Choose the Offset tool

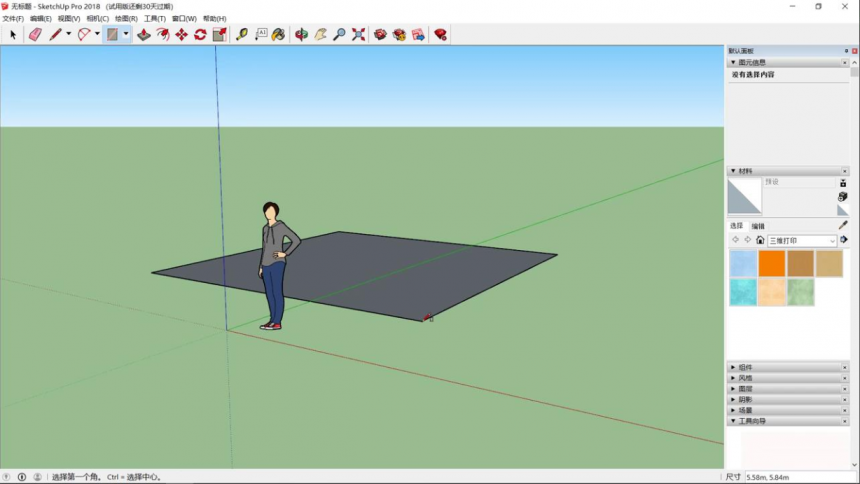(x=163, y=35)
